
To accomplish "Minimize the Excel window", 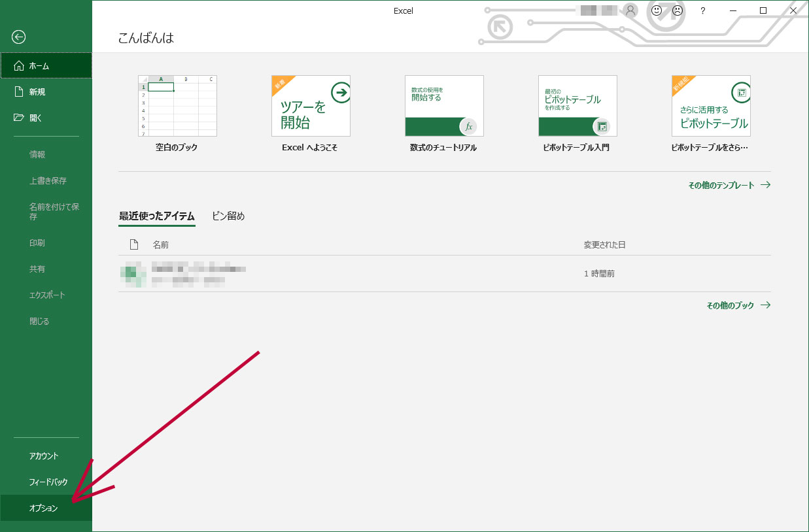I will coord(734,10).
